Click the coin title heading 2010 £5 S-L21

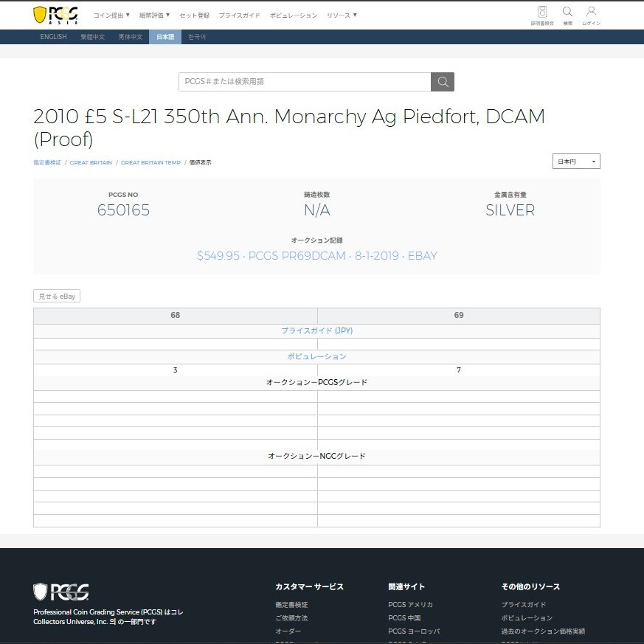tap(289, 128)
